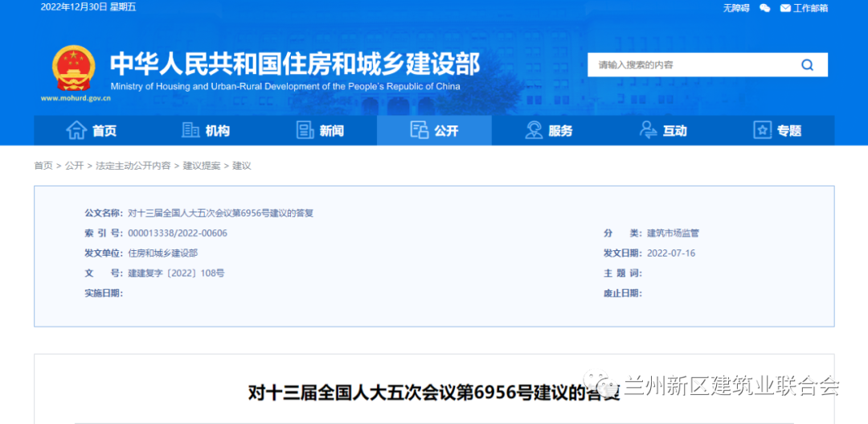Click the 主题词 label
The height and width of the screenshot is (424, 868).
click(623, 274)
